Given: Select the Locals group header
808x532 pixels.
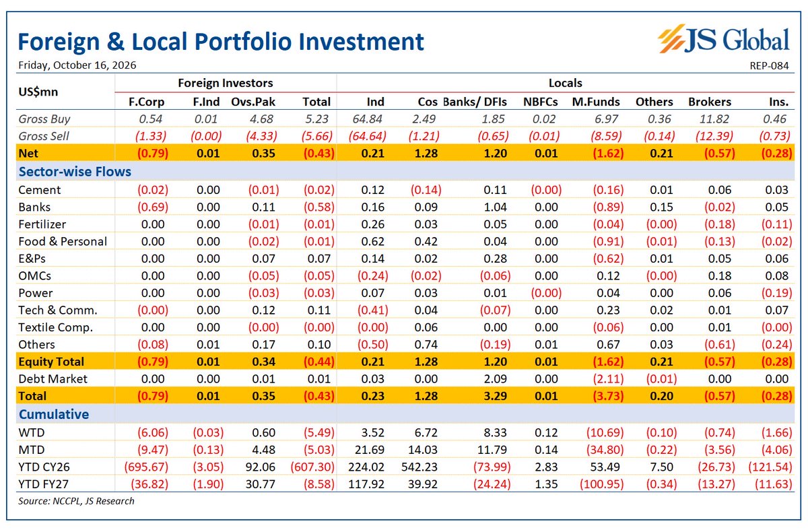Looking at the screenshot, I should click(566, 83).
